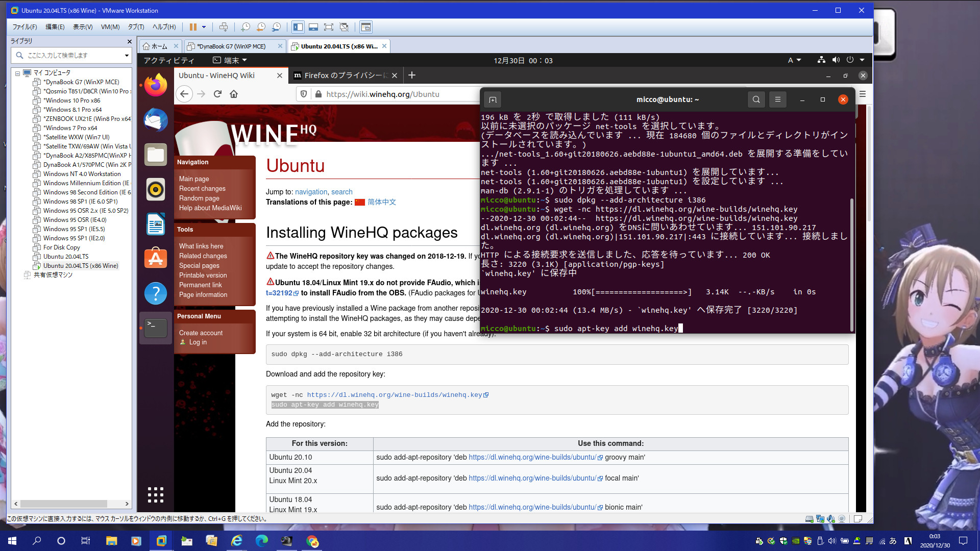Open LibreOffice Writer from the Ubuntu dock
Image resolution: width=980 pixels, height=551 pixels.
[156, 224]
